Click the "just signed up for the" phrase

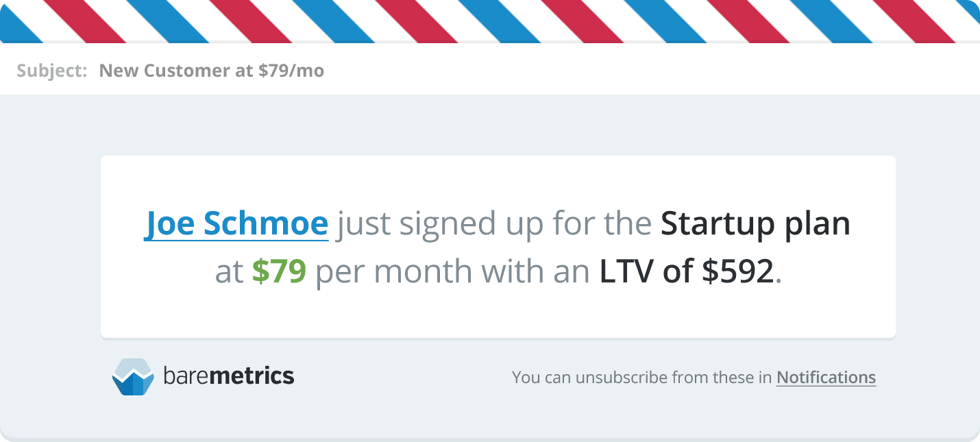(494, 225)
